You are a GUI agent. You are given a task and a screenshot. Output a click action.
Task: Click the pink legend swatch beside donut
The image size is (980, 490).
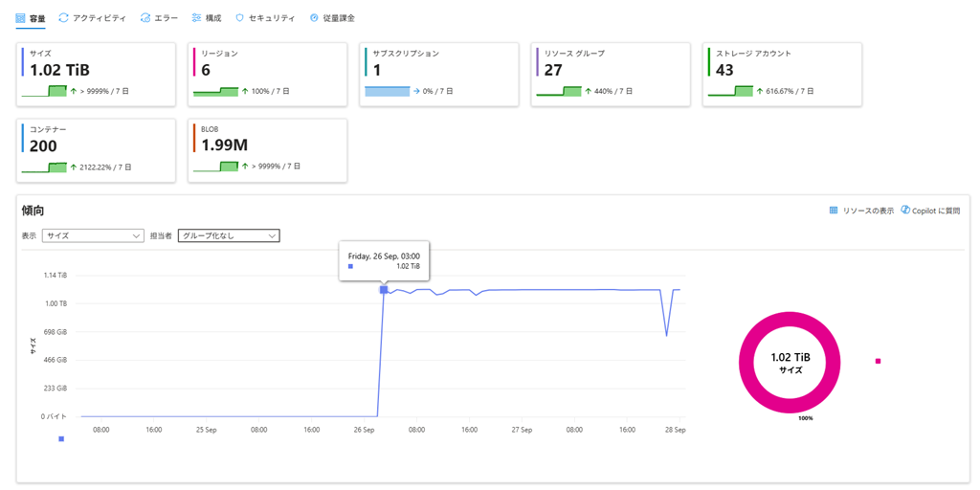pyautogui.click(x=878, y=361)
